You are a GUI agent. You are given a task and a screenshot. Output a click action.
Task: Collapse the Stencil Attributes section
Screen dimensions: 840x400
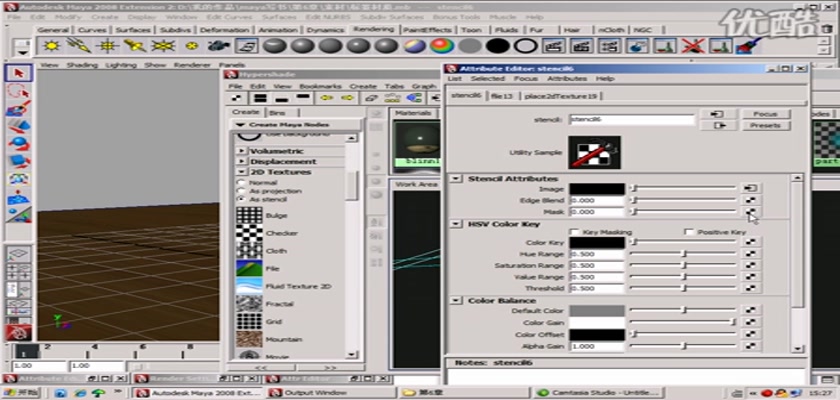click(x=455, y=178)
